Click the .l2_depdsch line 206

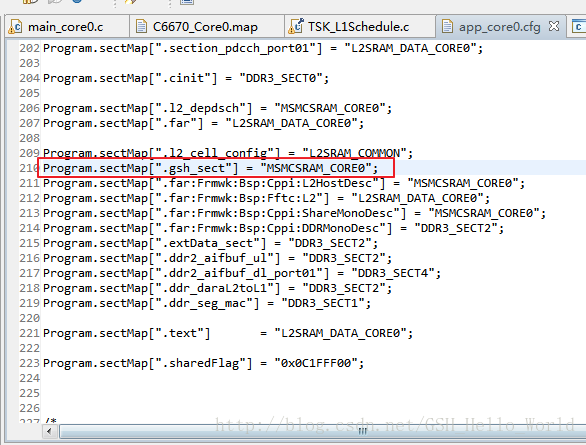tap(218, 108)
